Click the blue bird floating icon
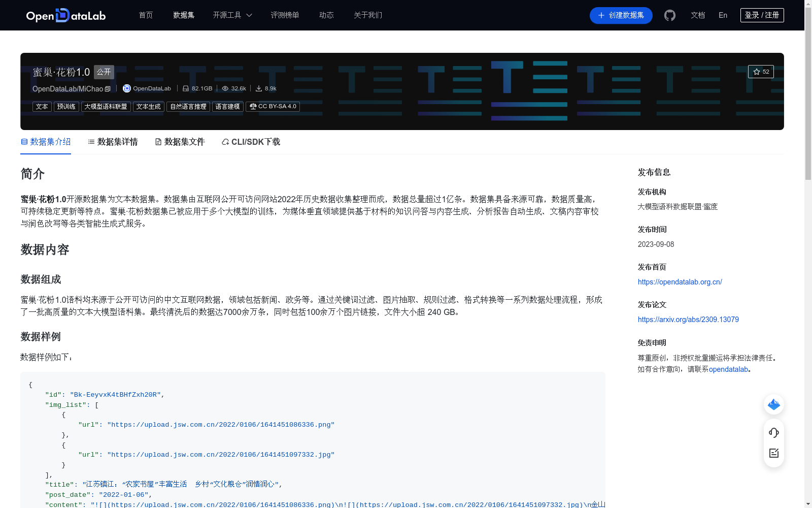Screen dimensions: 812x508 [774, 404]
